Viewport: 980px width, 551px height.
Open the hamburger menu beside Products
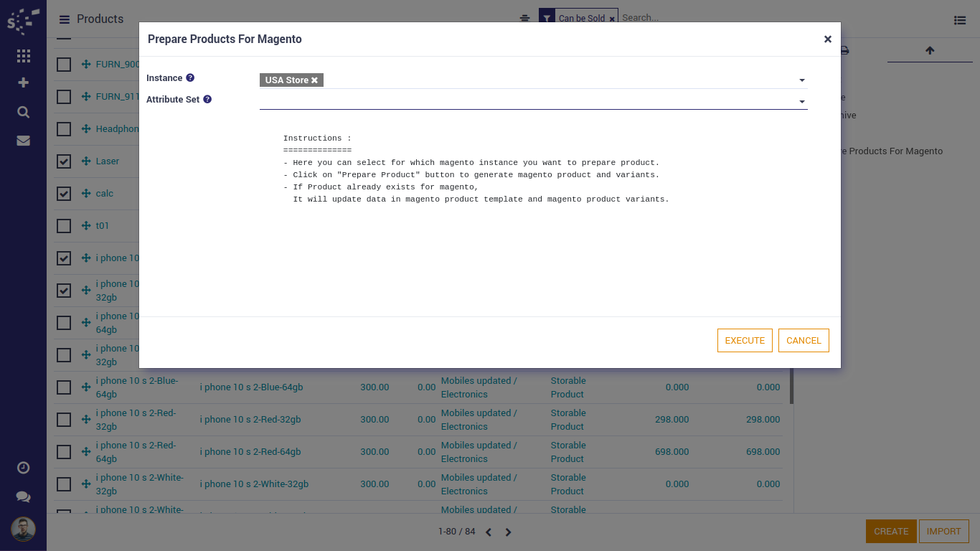coord(65,19)
